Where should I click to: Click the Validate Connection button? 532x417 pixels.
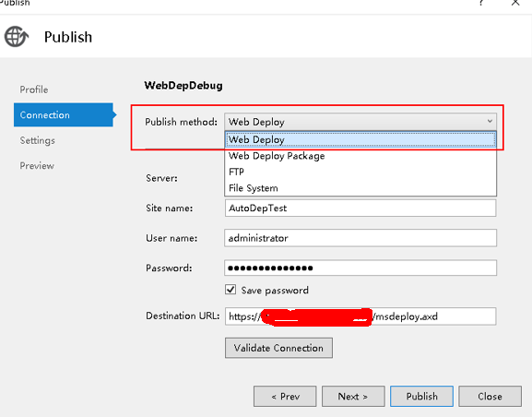coord(278,348)
